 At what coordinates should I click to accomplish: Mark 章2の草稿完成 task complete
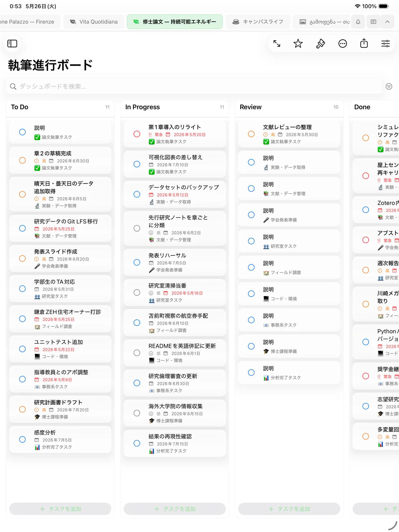(x=22, y=160)
